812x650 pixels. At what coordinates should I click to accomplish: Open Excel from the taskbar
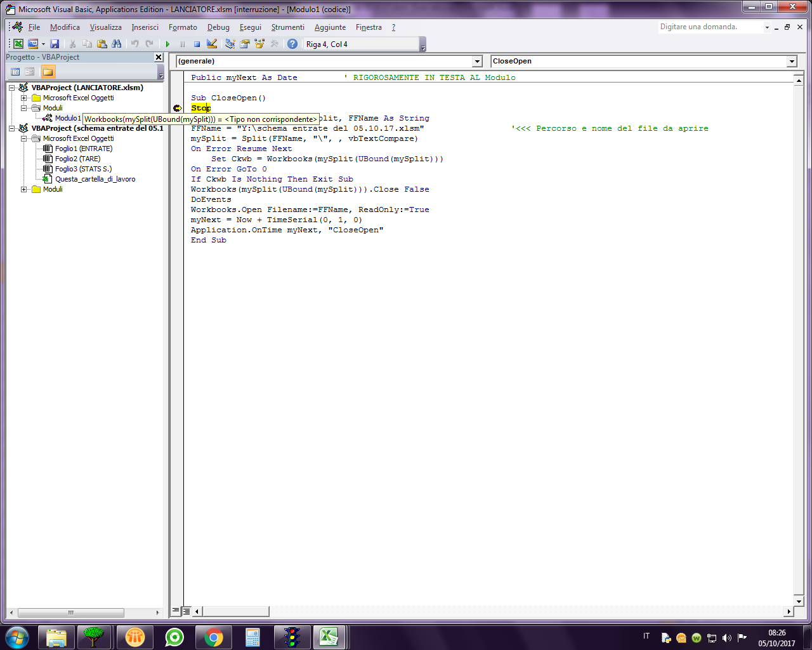click(x=329, y=637)
